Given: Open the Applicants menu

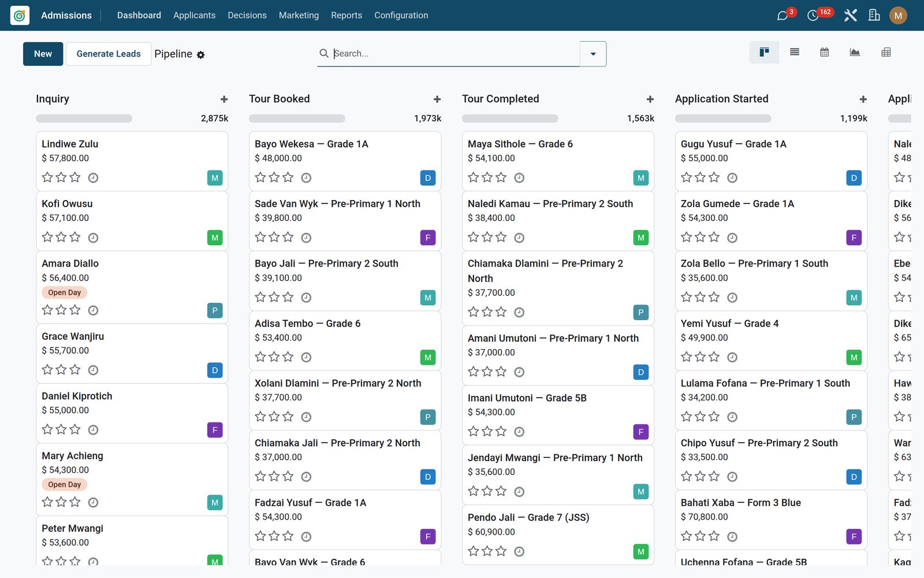Looking at the screenshot, I should (x=194, y=16).
